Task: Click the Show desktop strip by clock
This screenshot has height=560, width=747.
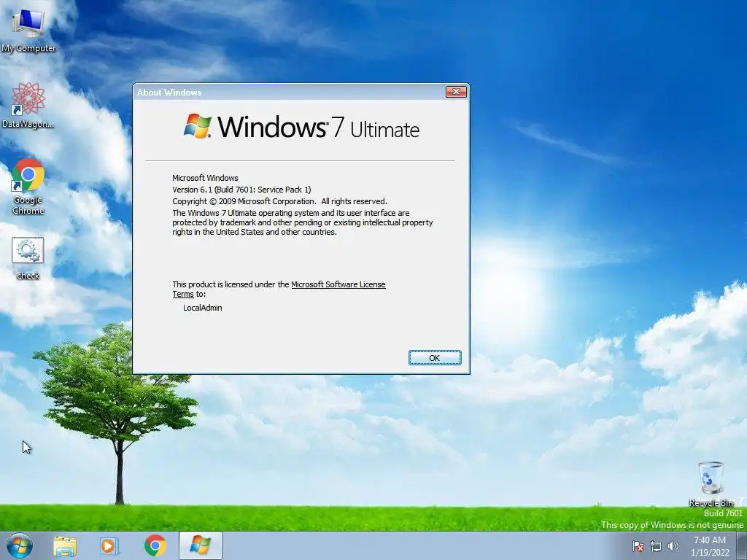Action: point(742,545)
